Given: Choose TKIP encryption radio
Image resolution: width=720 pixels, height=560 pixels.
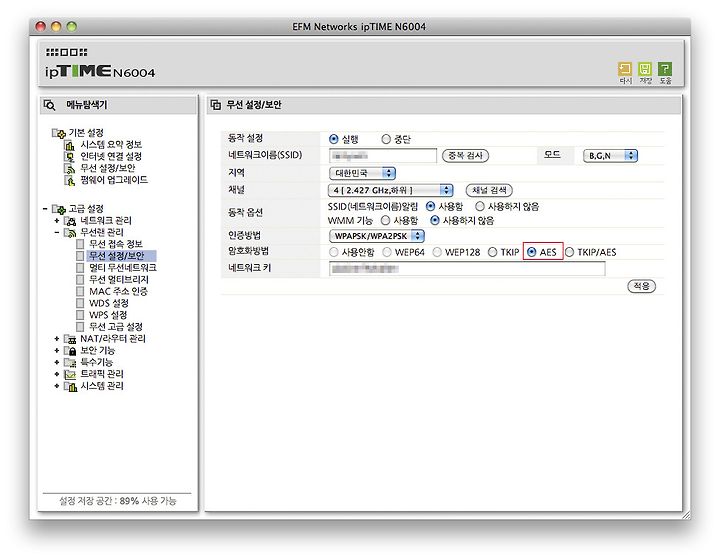Looking at the screenshot, I should coord(492,252).
